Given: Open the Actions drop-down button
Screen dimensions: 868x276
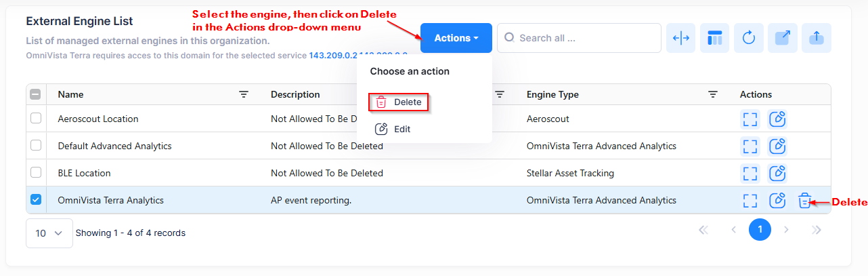Looking at the screenshot, I should point(456,38).
